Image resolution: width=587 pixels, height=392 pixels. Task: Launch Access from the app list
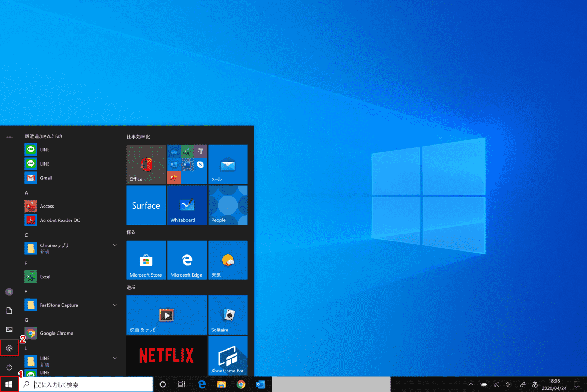71,206
